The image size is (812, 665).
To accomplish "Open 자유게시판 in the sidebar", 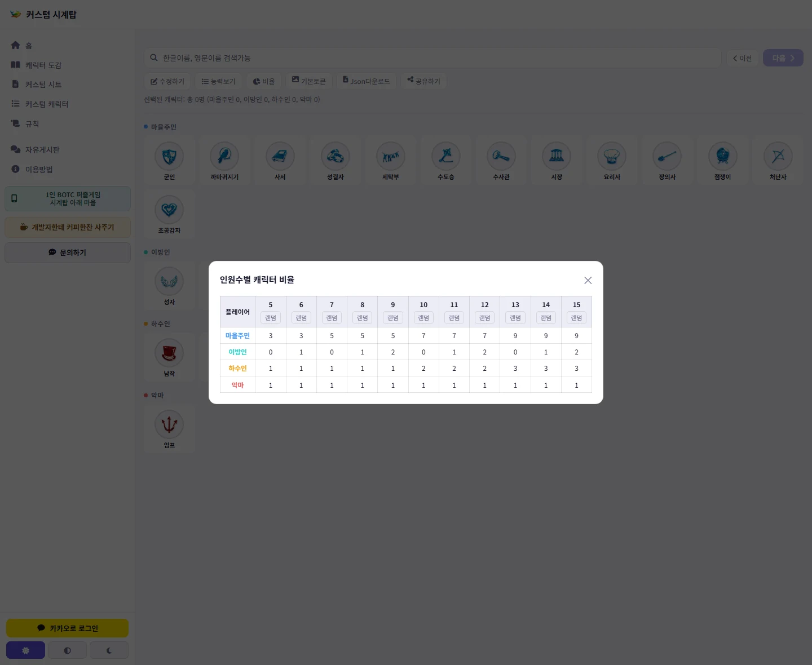I will click(x=68, y=150).
